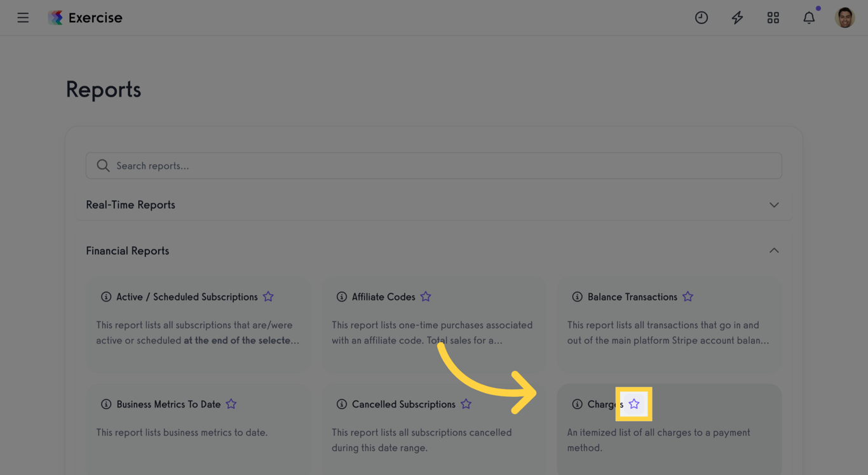The height and width of the screenshot is (475, 868).
Task: Open the notifications bell
Action: [808, 17]
